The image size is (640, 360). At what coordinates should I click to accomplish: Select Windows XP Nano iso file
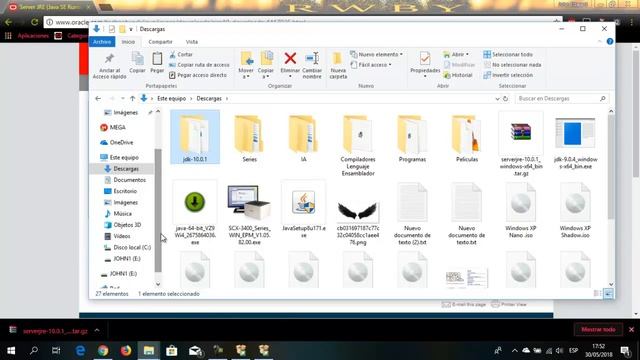click(521, 210)
